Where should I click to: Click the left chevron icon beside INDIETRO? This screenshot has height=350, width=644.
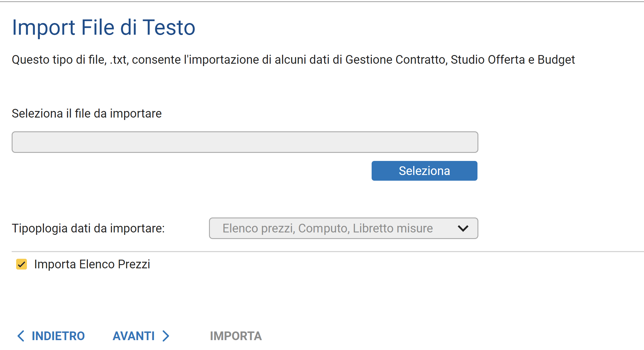click(x=21, y=336)
